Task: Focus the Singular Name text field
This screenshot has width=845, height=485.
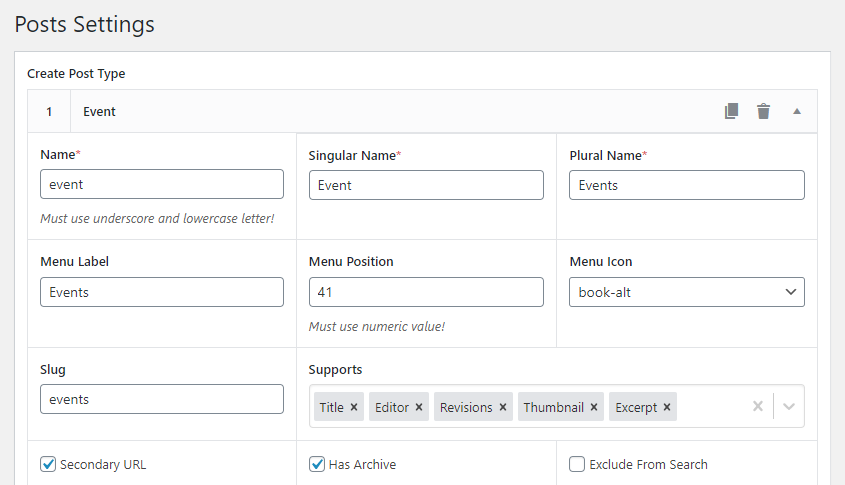Action: [426, 185]
